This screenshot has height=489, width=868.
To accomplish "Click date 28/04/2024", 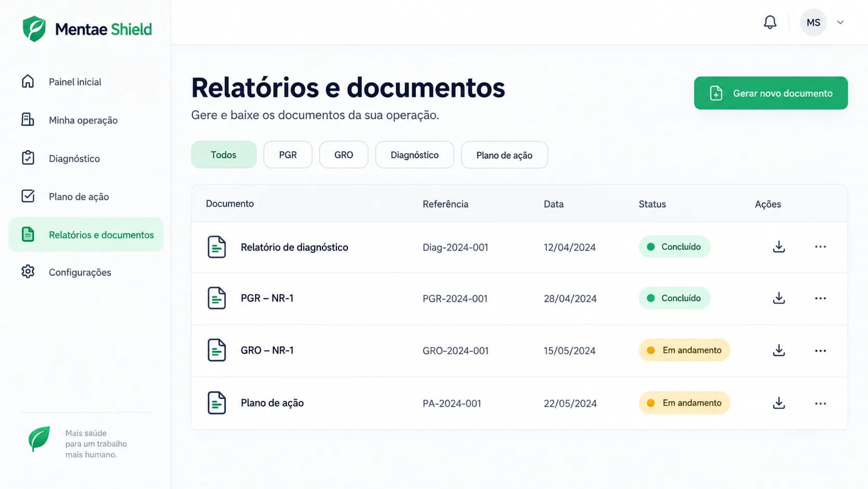I will point(570,299).
